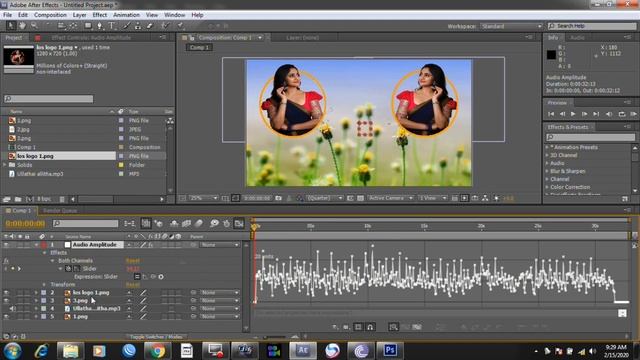Open Photoshop from the taskbar

click(x=390, y=351)
